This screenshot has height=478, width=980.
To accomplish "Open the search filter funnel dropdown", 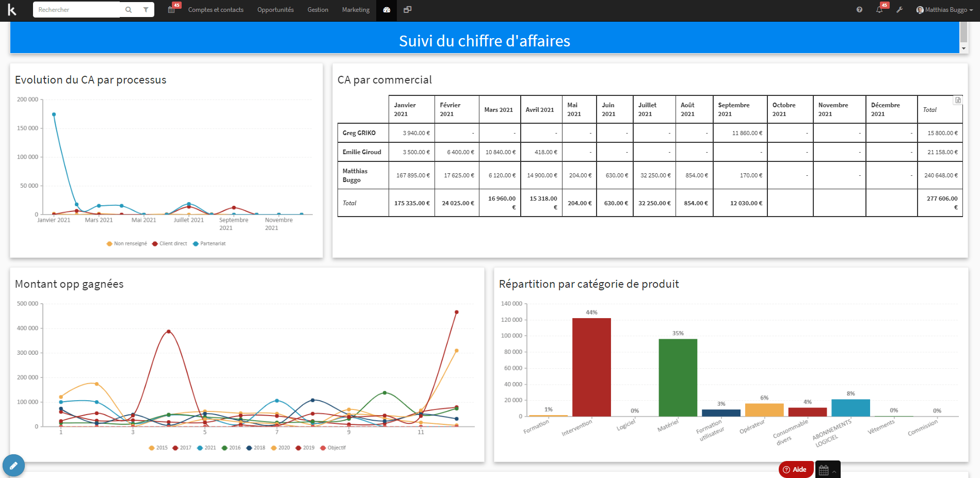I will (146, 9).
